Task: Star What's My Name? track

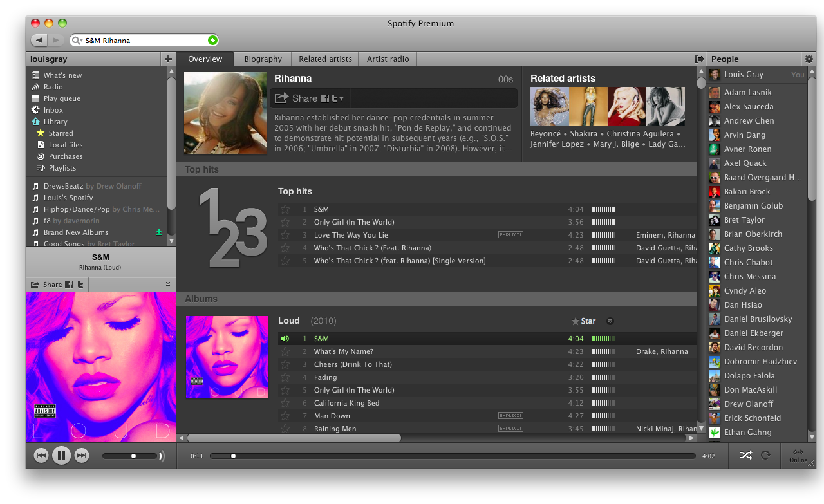Action: 285,351
